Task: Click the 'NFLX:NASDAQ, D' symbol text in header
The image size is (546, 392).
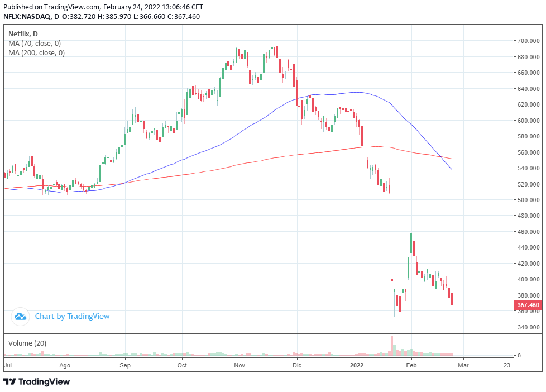Action: click(31, 16)
